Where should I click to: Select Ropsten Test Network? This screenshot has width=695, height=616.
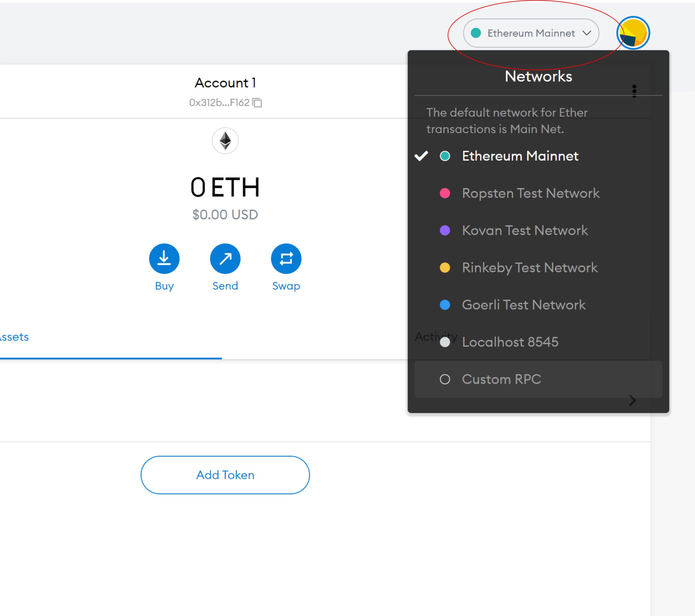[x=530, y=193]
